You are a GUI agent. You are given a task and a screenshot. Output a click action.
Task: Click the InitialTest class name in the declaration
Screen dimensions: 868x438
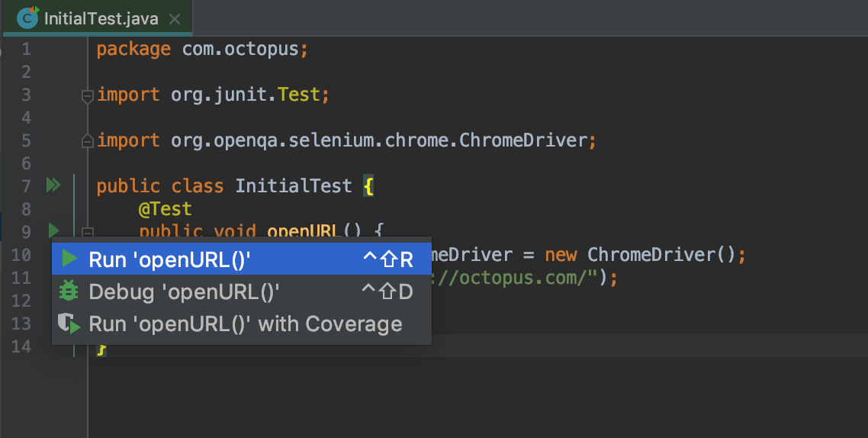(293, 185)
